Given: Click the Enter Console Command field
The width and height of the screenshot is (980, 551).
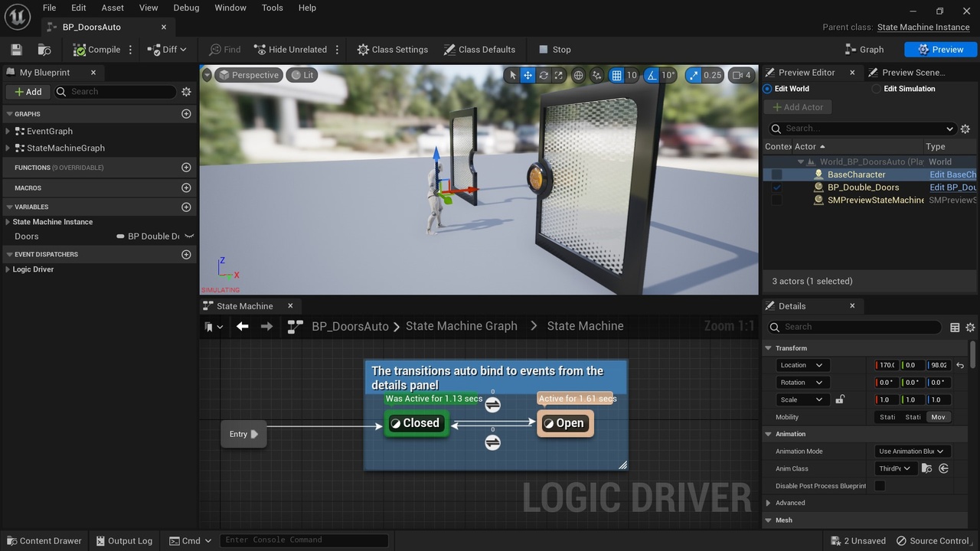Looking at the screenshot, I should (x=304, y=540).
